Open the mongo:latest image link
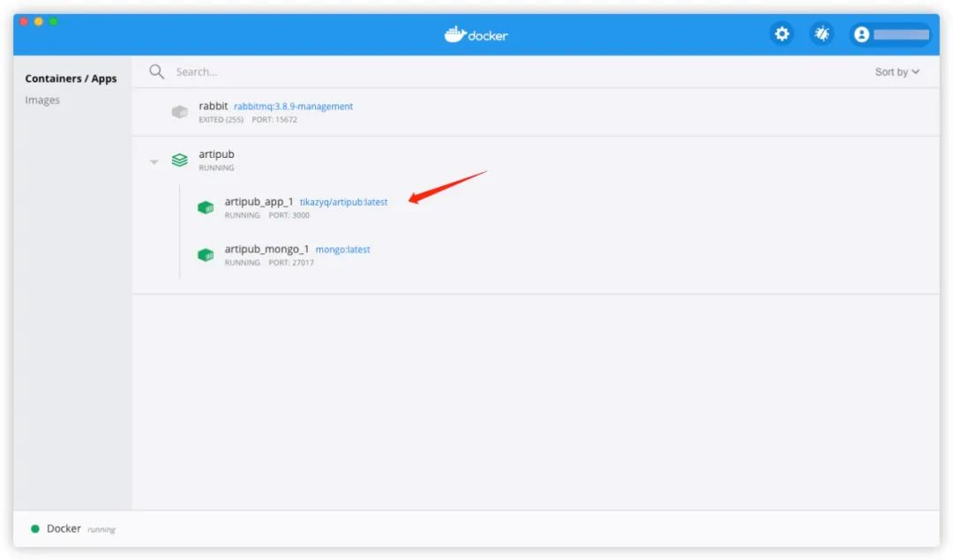The height and width of the screenshot is (560, 953). [342, 250]
